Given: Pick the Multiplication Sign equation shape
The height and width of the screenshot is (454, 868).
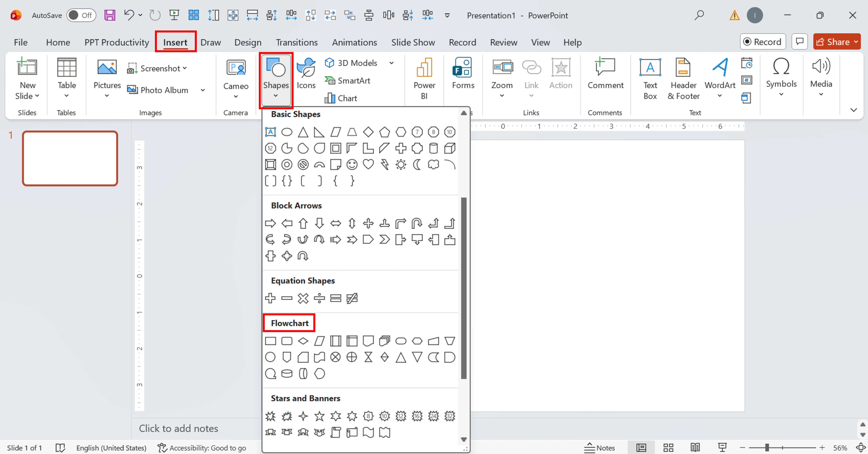Looking at the screenshot, I should pyautogui.click(x=303, y=298).
